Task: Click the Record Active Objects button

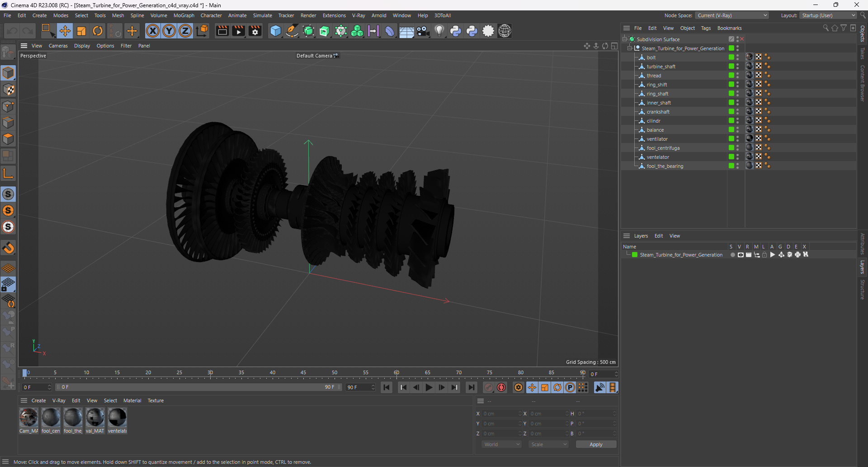Action: click(x=489, y=387)
